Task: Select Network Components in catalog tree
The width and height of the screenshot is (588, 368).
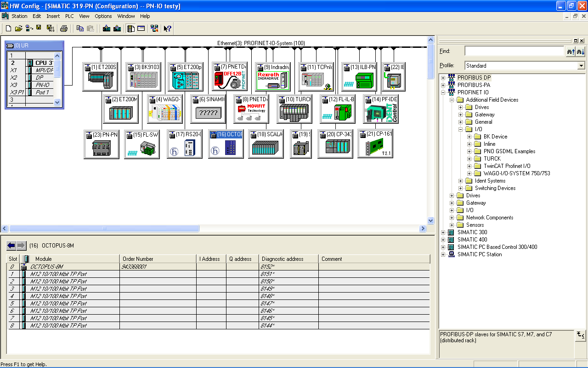Action: 490,218
